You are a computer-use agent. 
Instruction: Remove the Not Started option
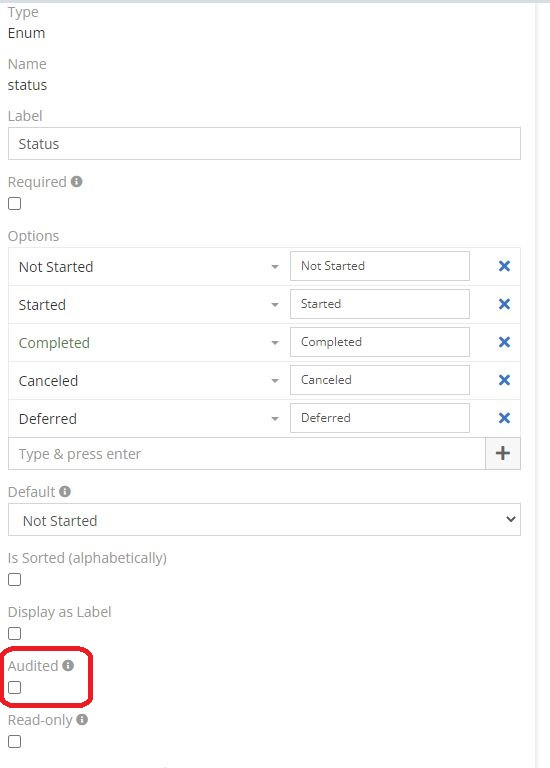click(x=504, y=266)
